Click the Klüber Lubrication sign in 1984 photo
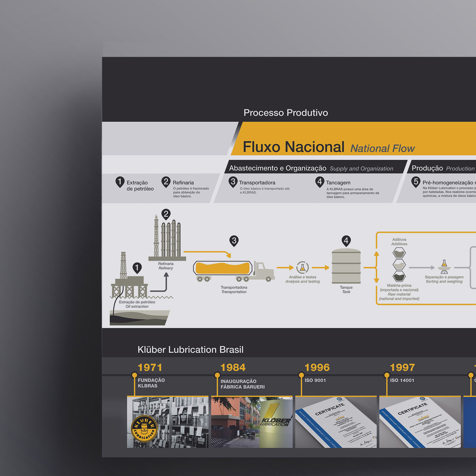476x476 pixels. point(276,422)
